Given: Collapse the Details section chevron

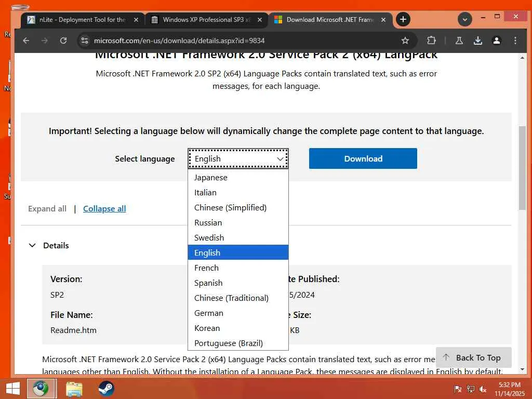Looking at the screenshot, I should click(32, 245).
